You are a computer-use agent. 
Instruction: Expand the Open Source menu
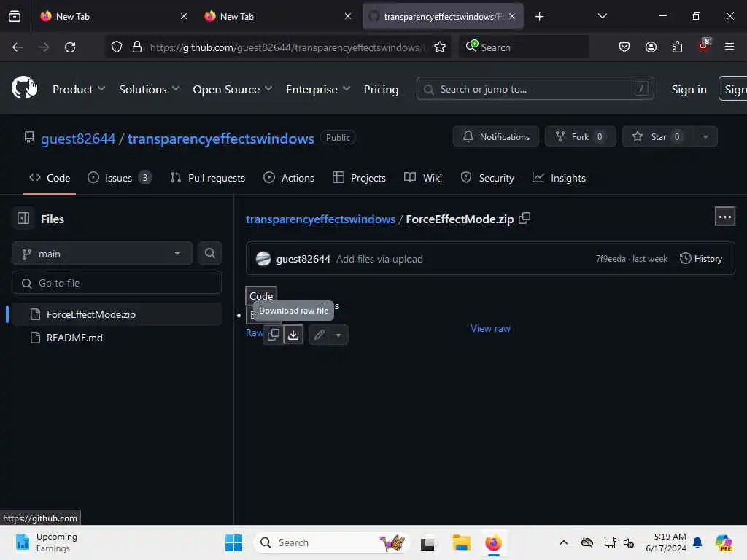pos(233,89)
